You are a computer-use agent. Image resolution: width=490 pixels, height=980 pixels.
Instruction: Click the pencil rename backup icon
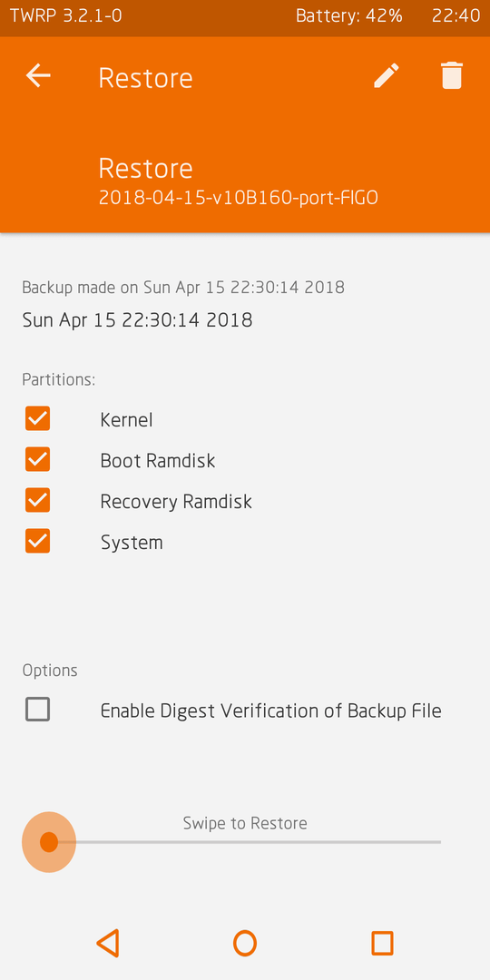tap(387, 75)
